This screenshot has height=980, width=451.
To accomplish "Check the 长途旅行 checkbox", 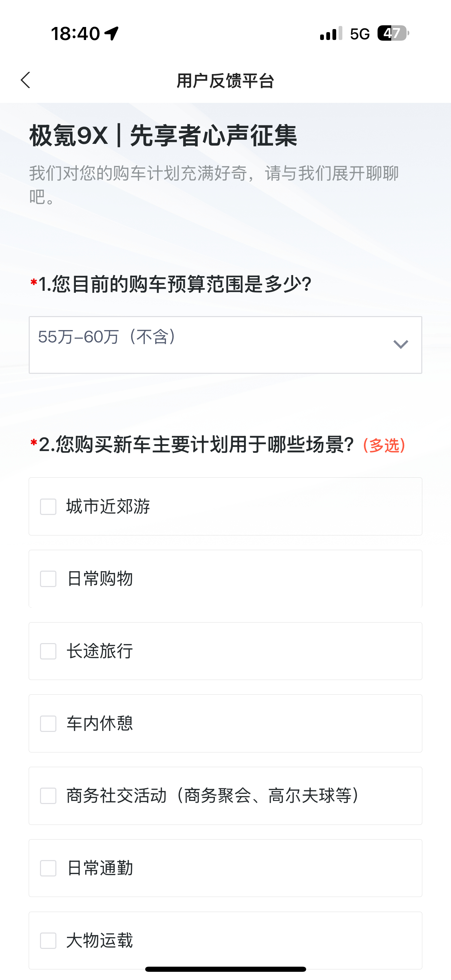I will click(48, 651).
